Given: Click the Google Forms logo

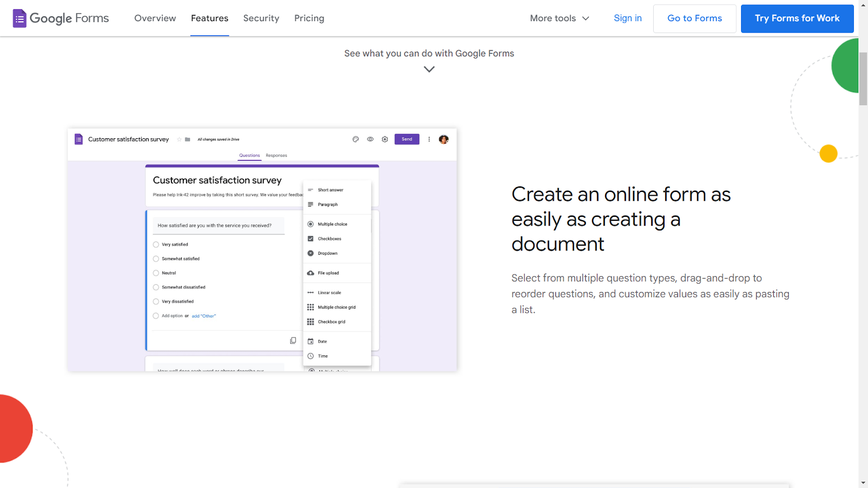Looking at the screenshot, I should [61, 18].
